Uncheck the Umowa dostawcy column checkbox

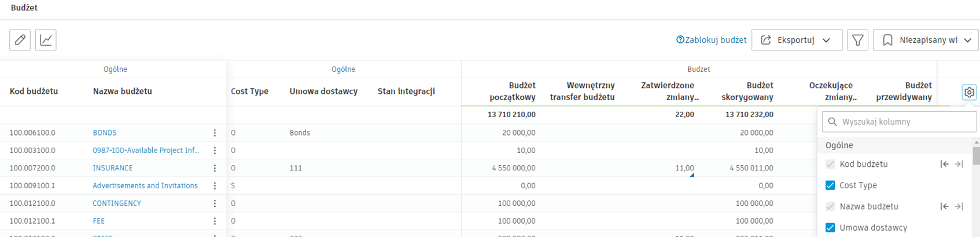[830, 228]
